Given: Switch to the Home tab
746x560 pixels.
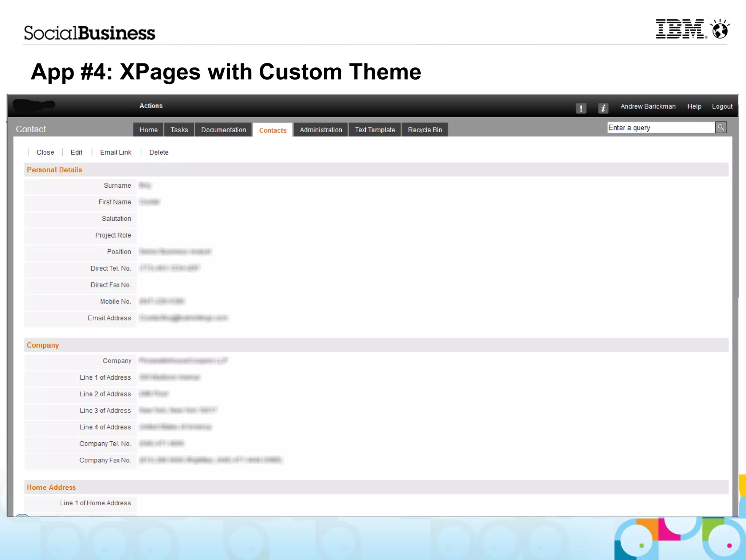Looking at the screenshot, I should pos(149,130).
